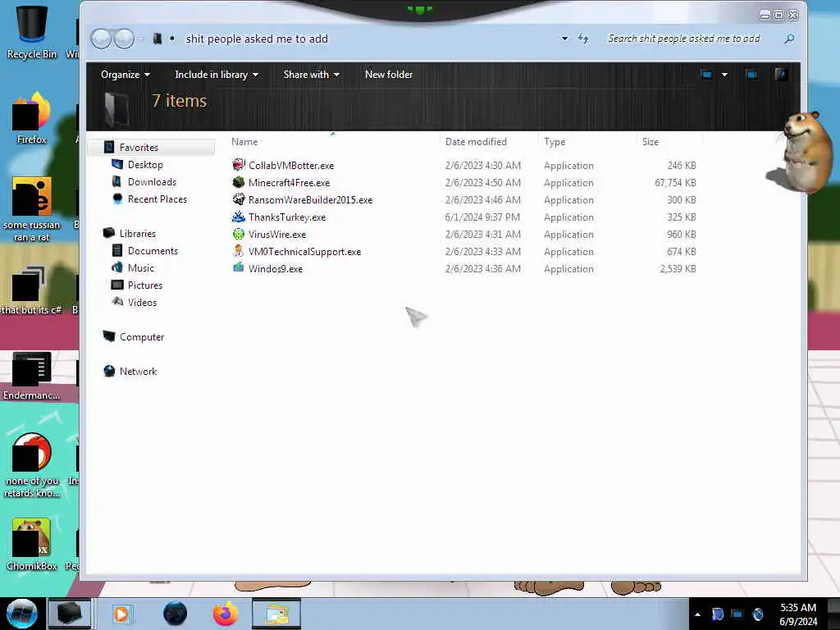Image resolution: width=840 pixels, height=630 pixels.
Task: Click the network tray icon
Action: click(737, 614)
